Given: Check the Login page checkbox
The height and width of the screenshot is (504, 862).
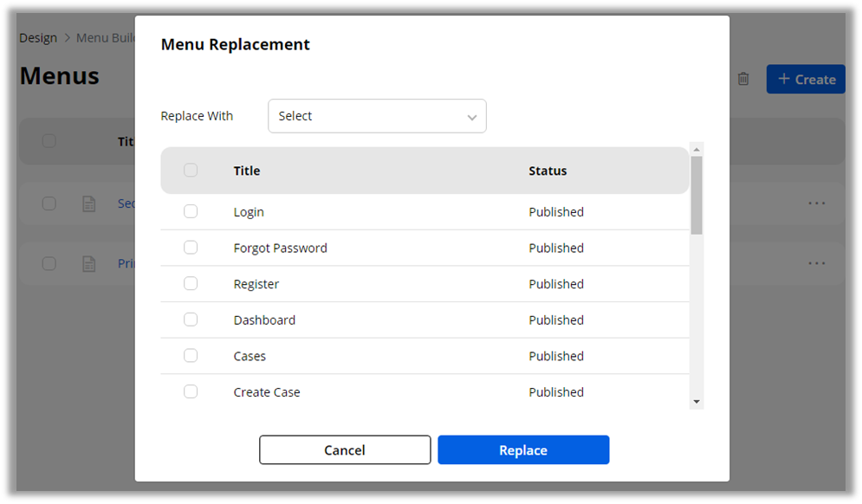Looking at the screenshot, I should click(x=191, y=211).
